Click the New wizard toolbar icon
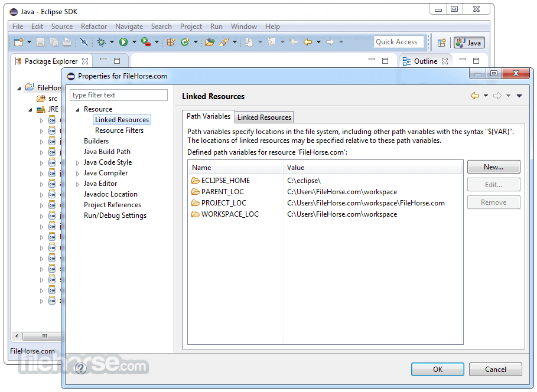 18,42
